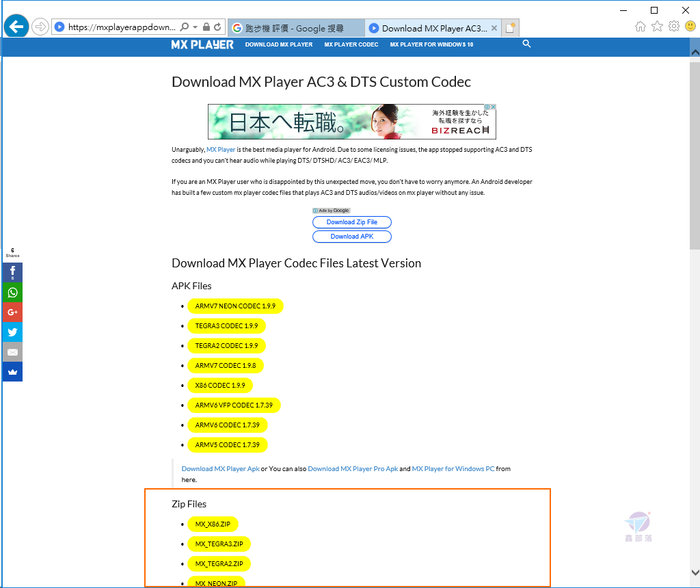Click the Download APK button

click(x=352, y=236)
